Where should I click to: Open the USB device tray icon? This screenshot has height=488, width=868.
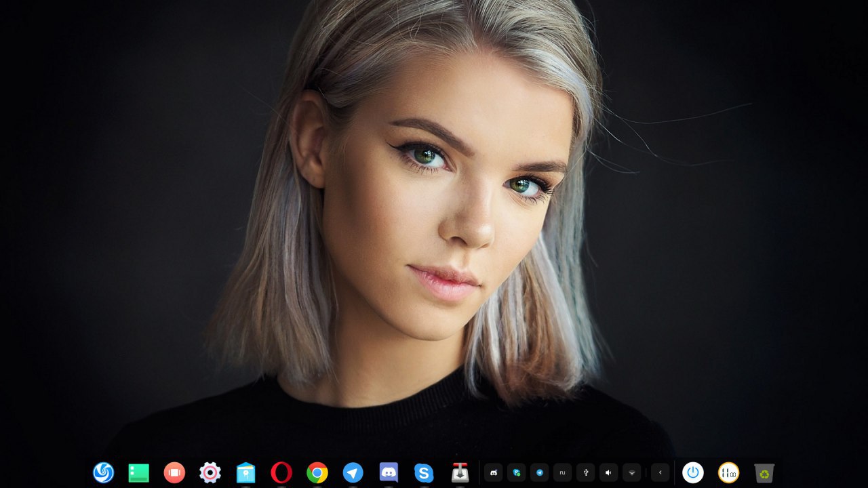585,472
